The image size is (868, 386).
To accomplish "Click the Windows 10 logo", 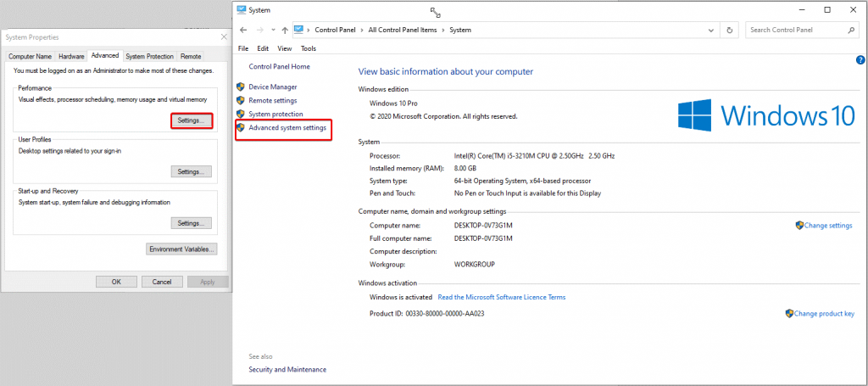I will click(766, 115).
